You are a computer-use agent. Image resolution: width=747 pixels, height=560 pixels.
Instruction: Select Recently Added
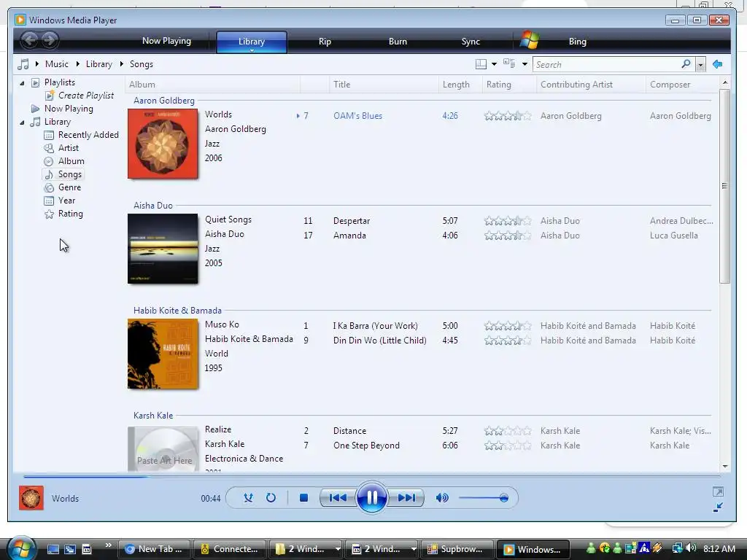(x=88, y=135)
